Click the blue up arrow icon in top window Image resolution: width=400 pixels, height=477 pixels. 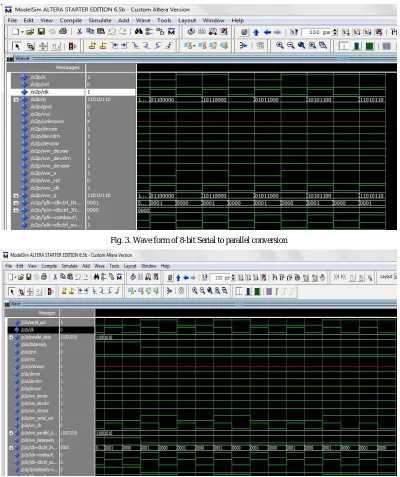pos(256,32)
